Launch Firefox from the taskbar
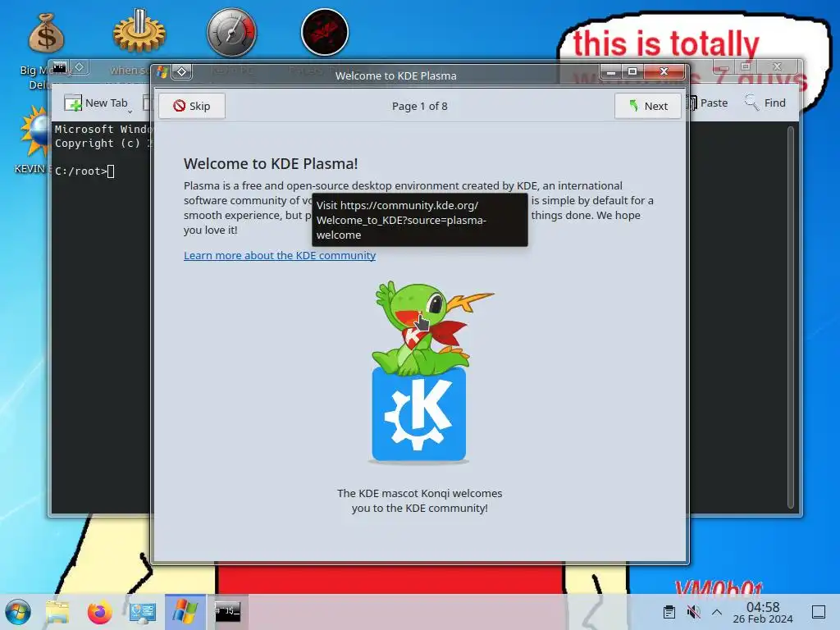The height and width of the screenshot is (630, 840). (x=99, y=612)
